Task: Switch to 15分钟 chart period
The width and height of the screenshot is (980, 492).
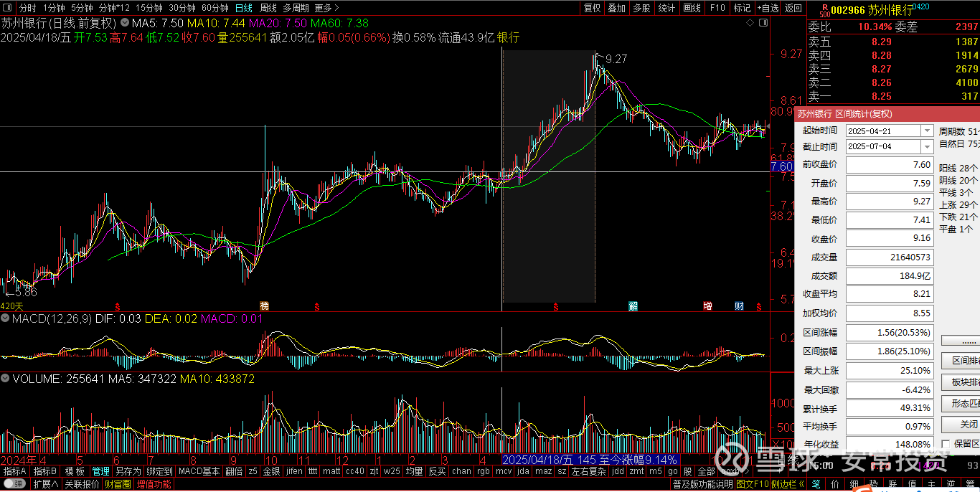Action: (x=149, y=8)
